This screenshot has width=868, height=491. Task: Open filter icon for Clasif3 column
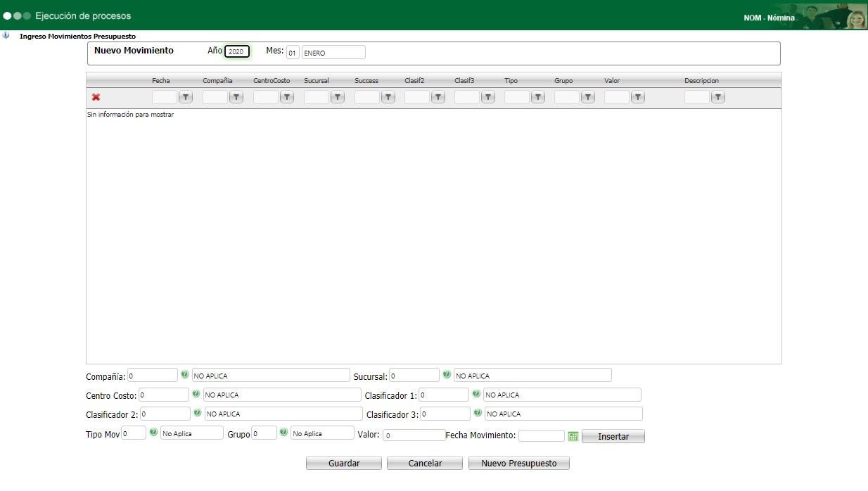click(x=488, y=97)
